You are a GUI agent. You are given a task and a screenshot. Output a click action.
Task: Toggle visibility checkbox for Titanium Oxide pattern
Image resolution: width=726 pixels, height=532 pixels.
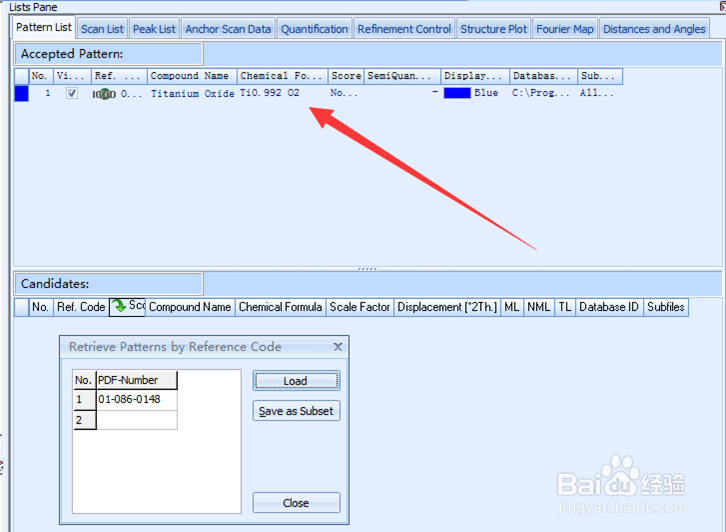(x=71, y=93)
